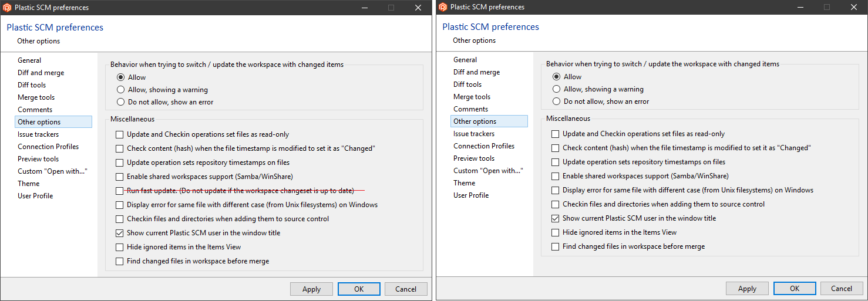Uncheck 'Show current Plastic SCM user' in left dialog
The width and height of the screenshot is (868, 301).
pyautogui.click(x=120, y=233)
